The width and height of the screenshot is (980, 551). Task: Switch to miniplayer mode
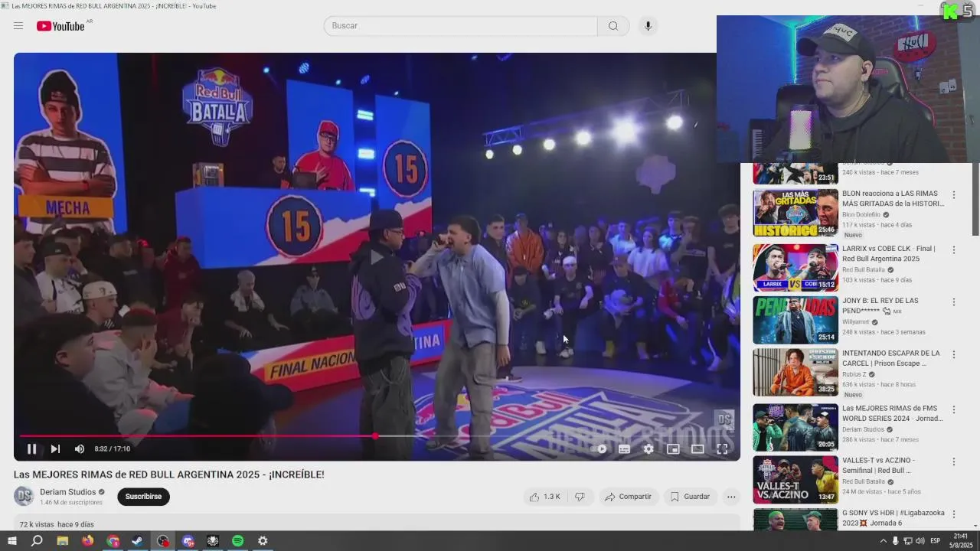click(673, 449)
